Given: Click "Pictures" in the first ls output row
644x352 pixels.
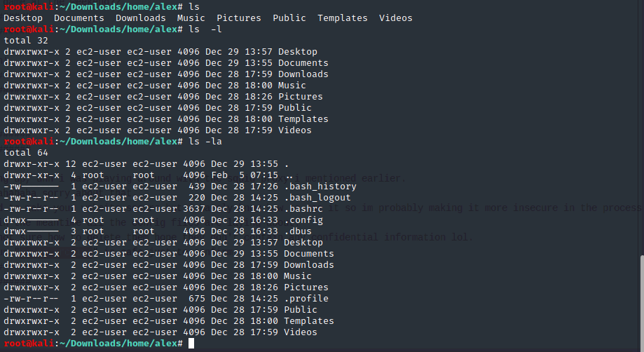Looking at the screenshot, I should [x=238, y=18].
